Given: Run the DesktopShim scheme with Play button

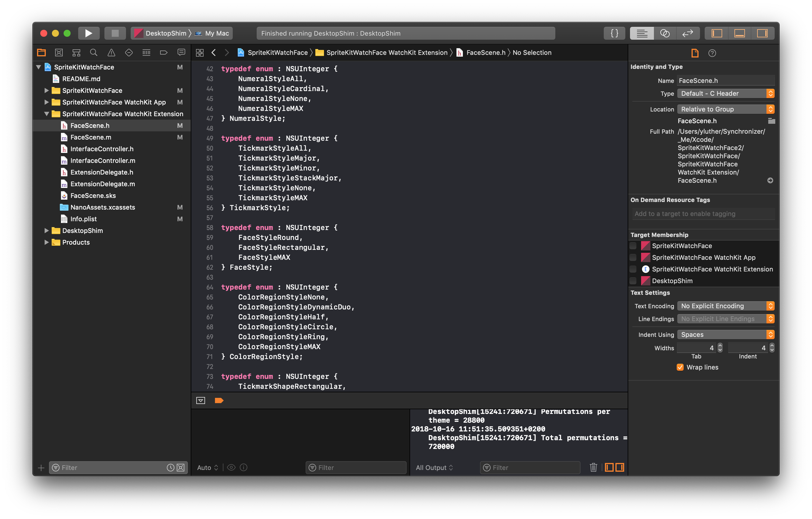Looking at the screenshot, I should click(x=89, y=33).
